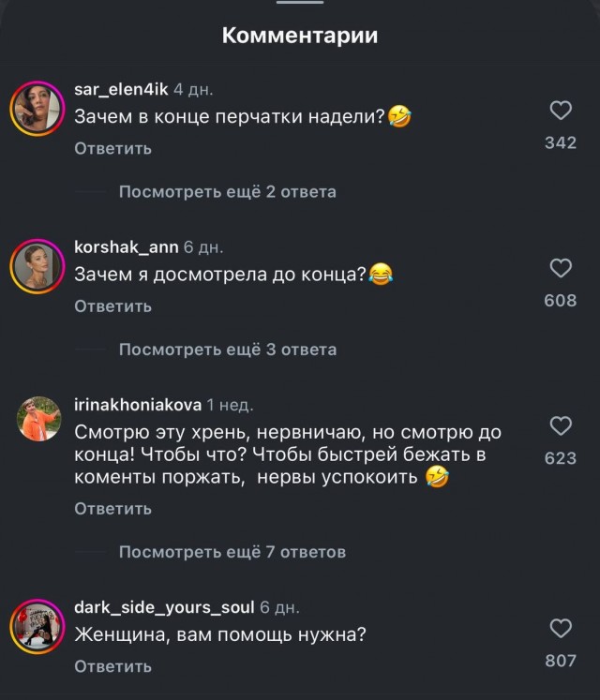
Task: Open the irinakhoniakova username link
Action: (137, 405)
